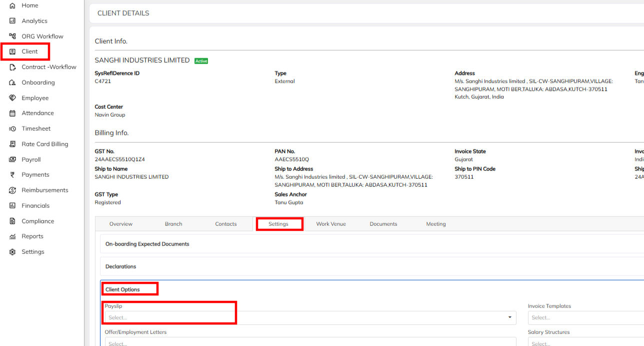Image resolution: width=644 pixels, height=346 pixels.
Task: Navigate to Onboarding section
Action: click(38, 83)
